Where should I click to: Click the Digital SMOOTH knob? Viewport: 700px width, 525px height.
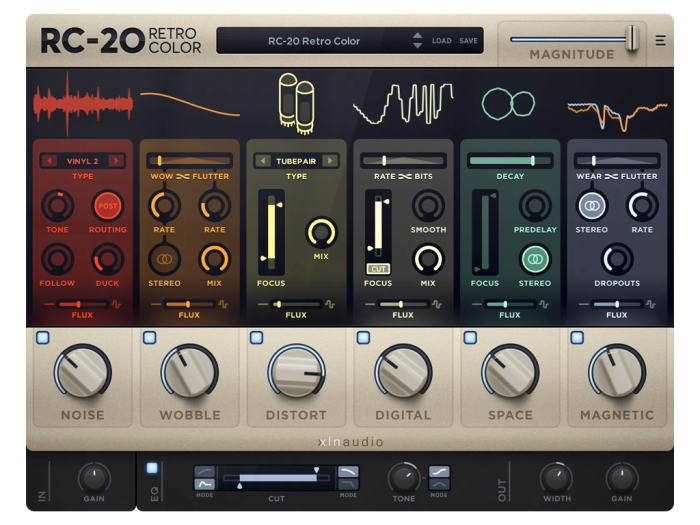click(428, 206)
